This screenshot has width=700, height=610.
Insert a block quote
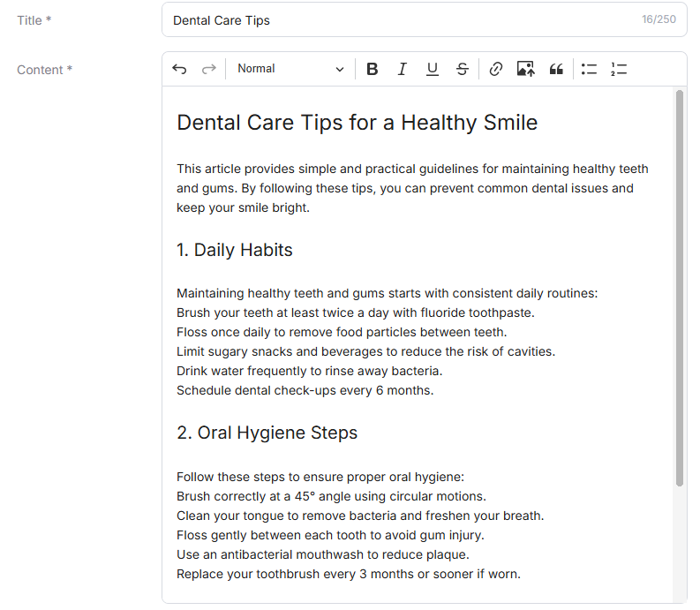555,69
